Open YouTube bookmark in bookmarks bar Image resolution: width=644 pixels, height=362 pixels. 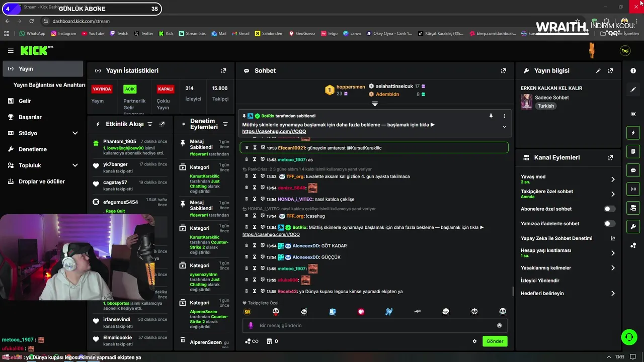coord(93,34)
